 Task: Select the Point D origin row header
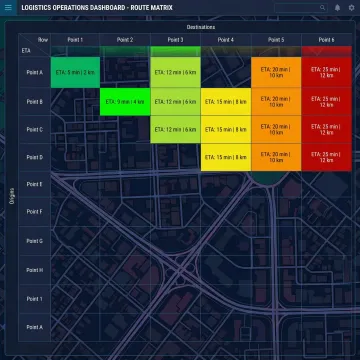tap(35, 157)
